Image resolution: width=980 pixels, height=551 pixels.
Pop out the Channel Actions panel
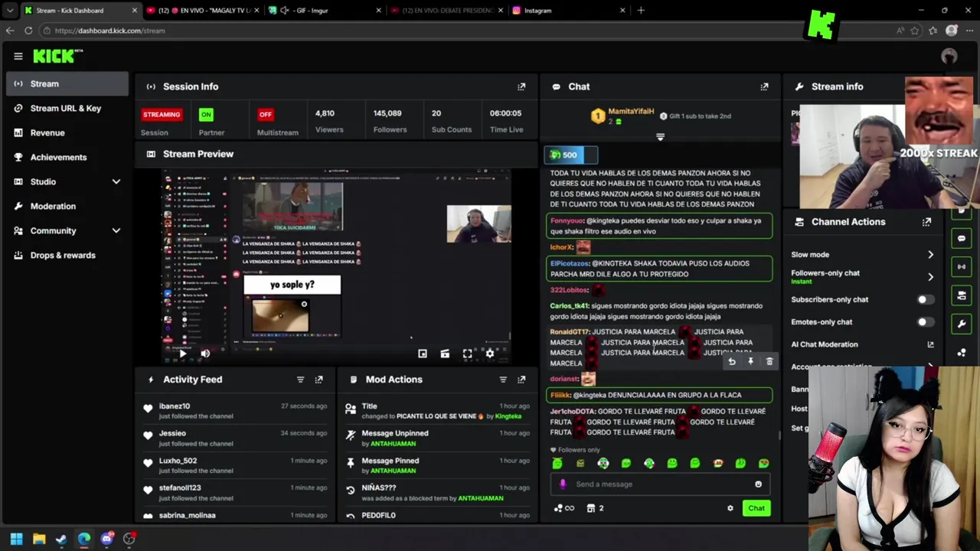(926, 222)
